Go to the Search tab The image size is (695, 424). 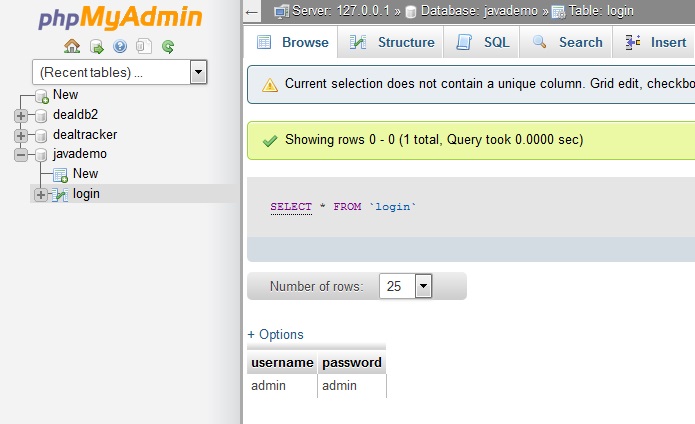coord(568,42)
